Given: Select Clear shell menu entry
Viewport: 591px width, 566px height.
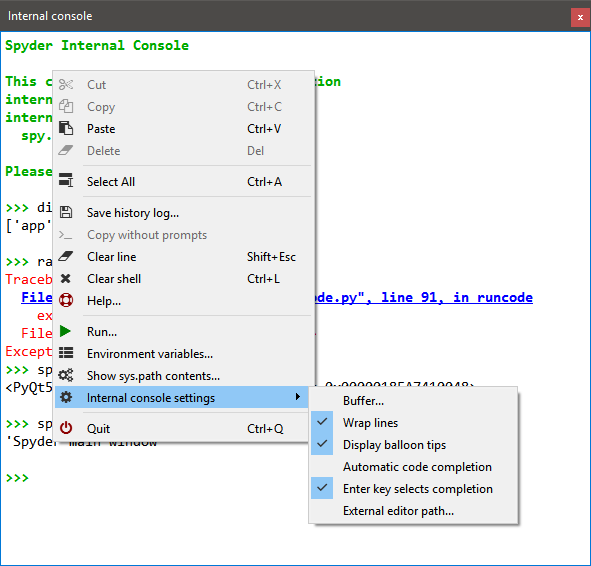Looking at the screenshot, I should coord(183,278).
